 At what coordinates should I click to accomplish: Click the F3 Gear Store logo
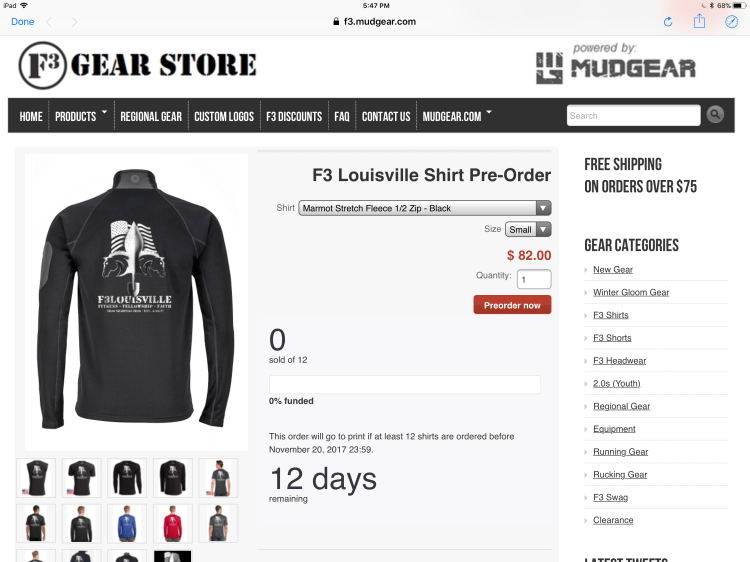tap(137, 65)
